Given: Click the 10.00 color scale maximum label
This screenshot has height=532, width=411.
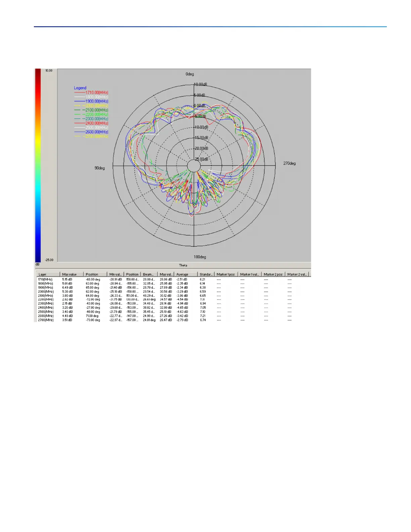Looking at the screenshot, I should point(49,71).
